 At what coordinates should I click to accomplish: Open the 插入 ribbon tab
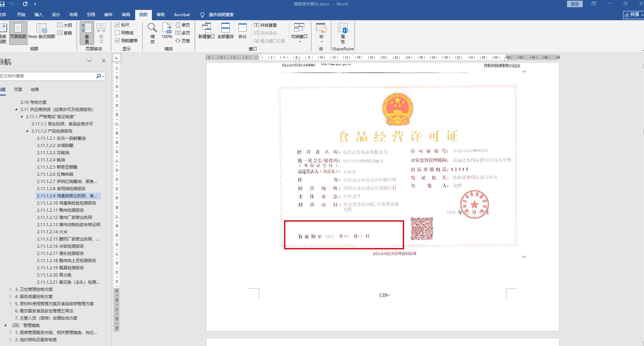tap(39, 15)
